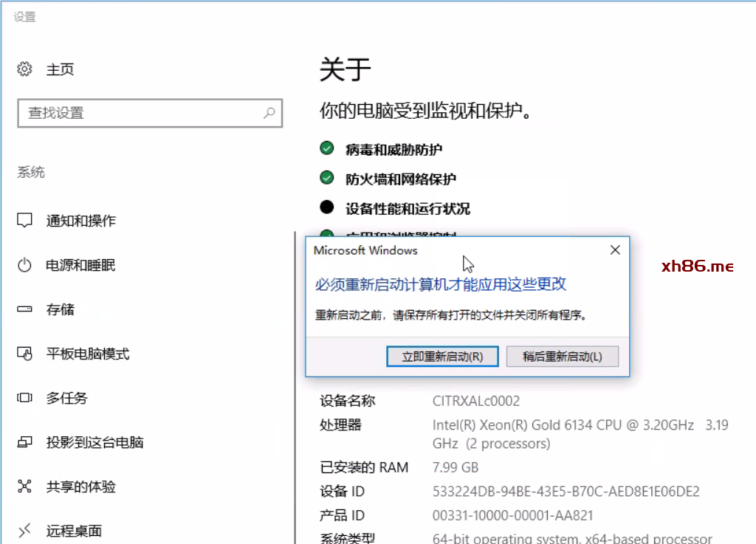The height and width of the screenshot is (544, 756).
Task: Click the Shared experiences icon
Action: click(24, 486)
